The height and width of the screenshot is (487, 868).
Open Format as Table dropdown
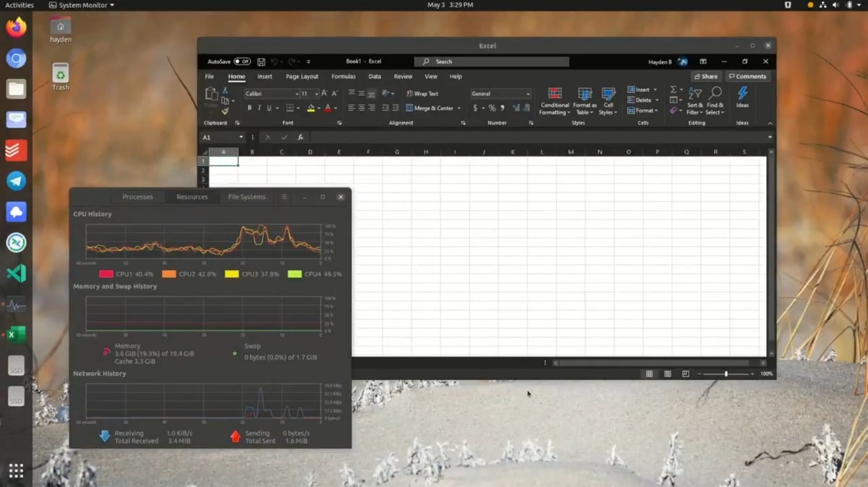coord(585,101)
